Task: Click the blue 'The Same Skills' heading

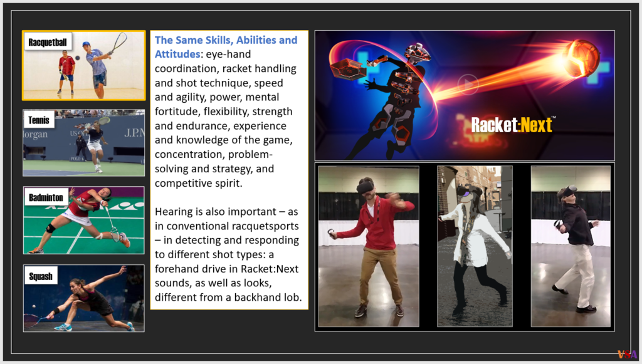Action: point(226,41)
